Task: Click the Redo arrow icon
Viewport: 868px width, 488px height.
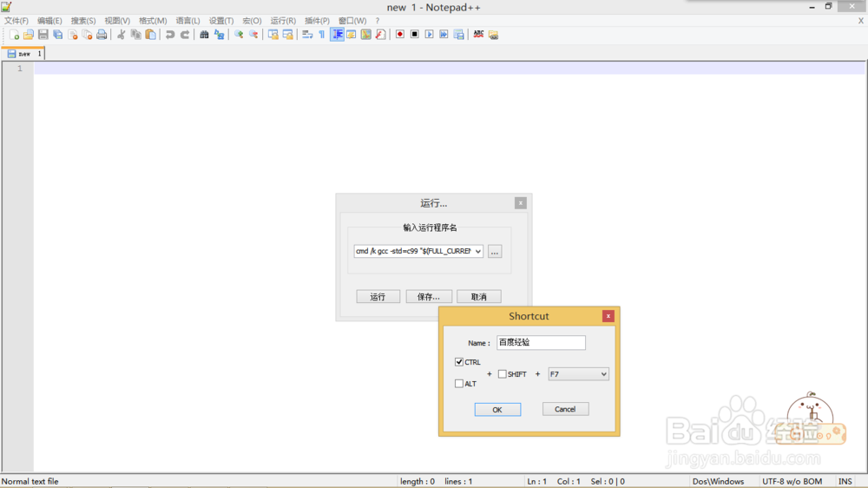Action: point(184,35)
